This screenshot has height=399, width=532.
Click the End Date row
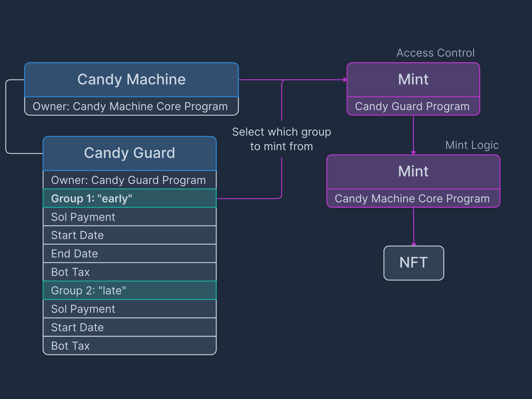130,254
